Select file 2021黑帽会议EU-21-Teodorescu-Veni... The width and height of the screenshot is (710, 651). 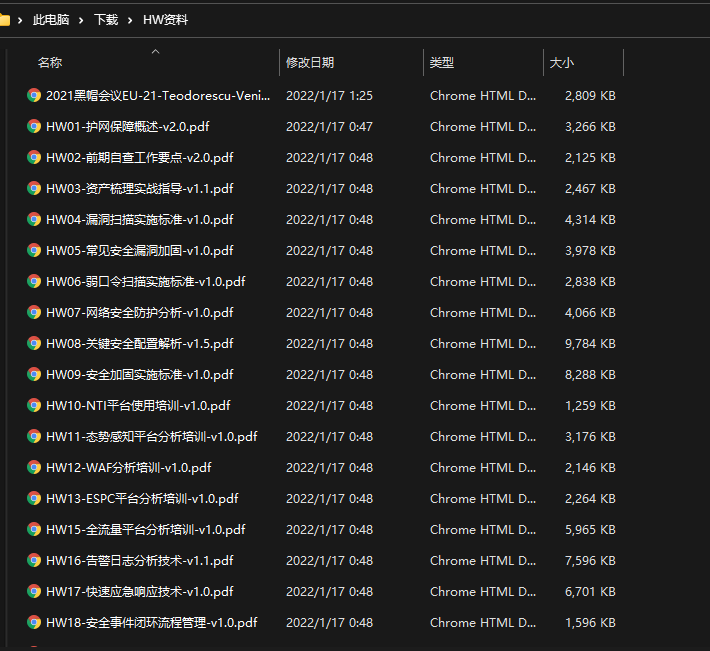(158, 96)
